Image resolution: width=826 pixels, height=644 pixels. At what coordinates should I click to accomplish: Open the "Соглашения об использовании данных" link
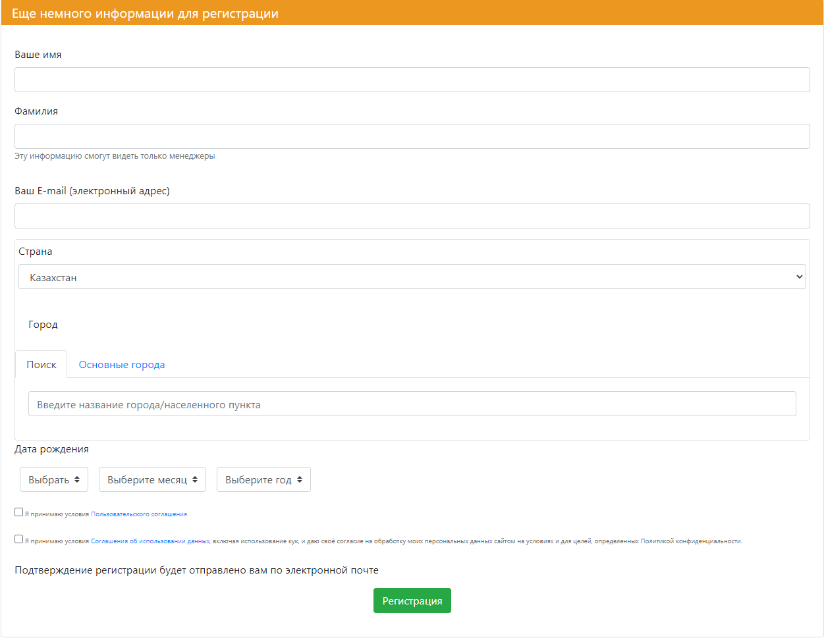pyautogui.click(x=150, y=541)
